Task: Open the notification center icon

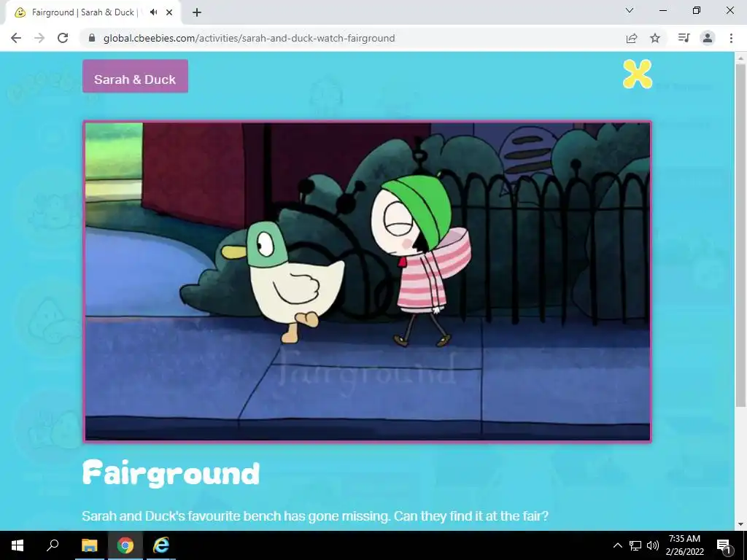Action: pos(724,545)
